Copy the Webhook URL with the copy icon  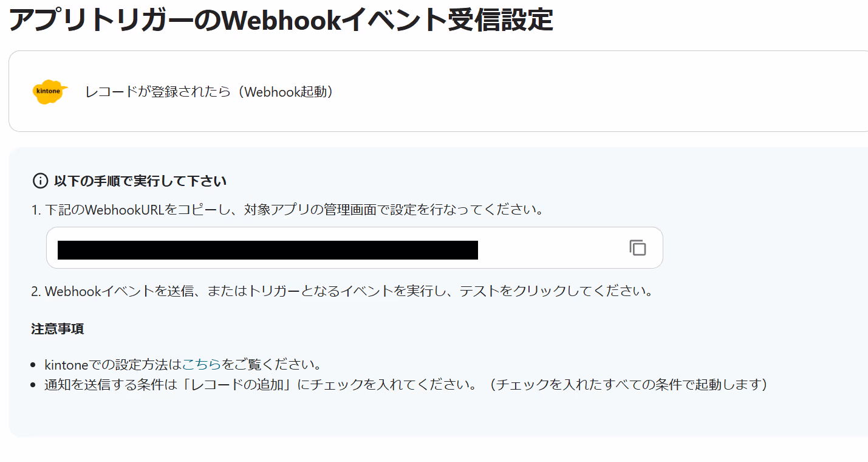[637, 247]
